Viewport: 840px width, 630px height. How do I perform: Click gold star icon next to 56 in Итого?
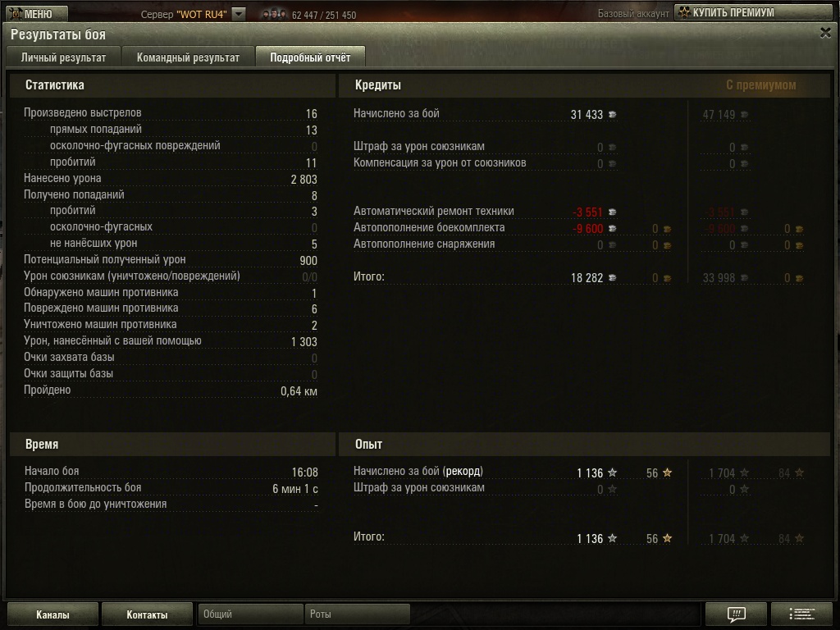(667, 538)
